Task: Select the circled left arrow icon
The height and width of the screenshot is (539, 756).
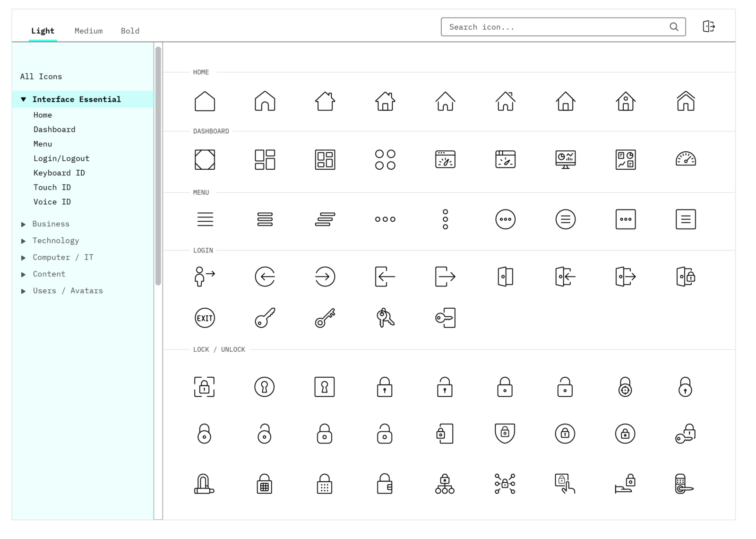Action: click(265, 277)
